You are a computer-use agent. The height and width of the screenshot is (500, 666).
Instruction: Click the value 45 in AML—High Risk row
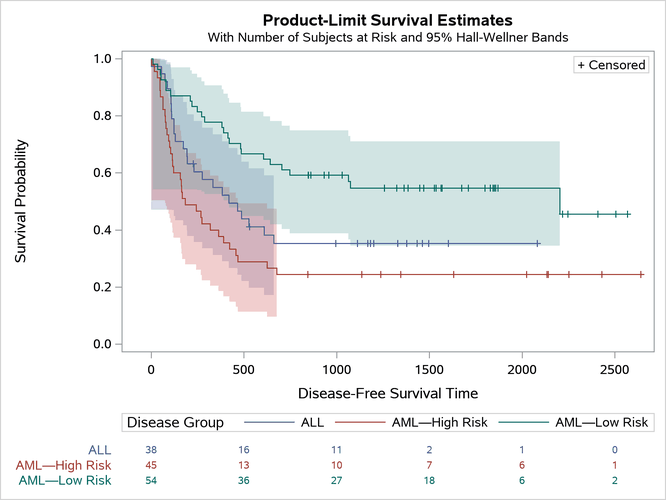click(151, 466)
